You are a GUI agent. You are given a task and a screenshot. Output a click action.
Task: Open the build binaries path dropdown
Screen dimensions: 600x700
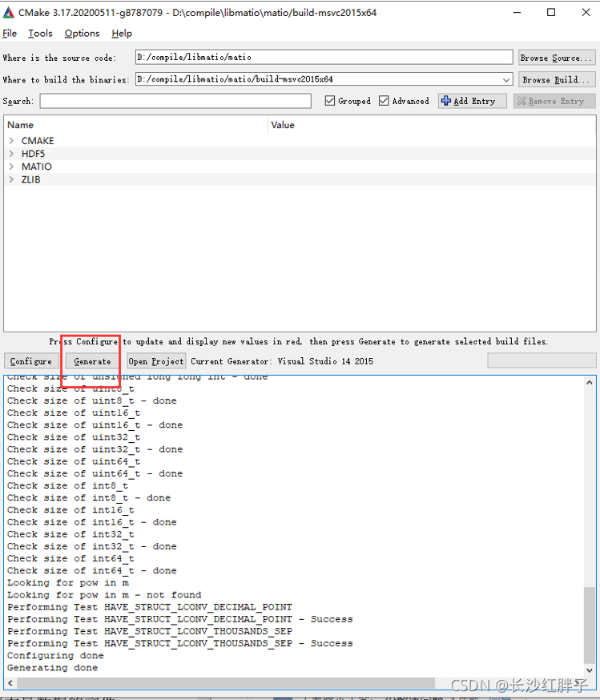(x=505, y=79)
